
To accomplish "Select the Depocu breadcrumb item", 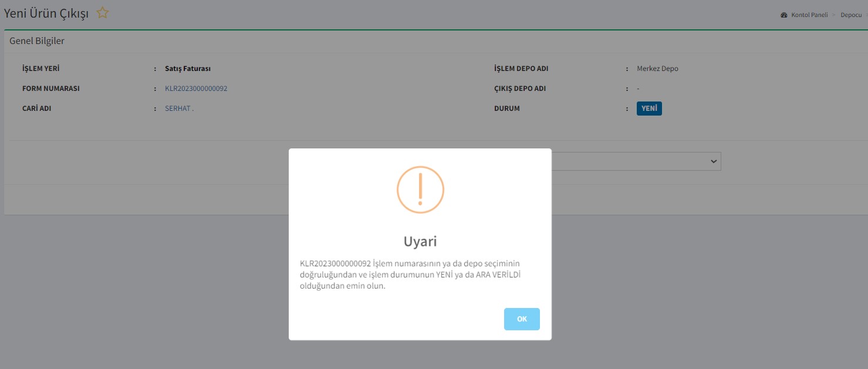I will pos(851,15).
